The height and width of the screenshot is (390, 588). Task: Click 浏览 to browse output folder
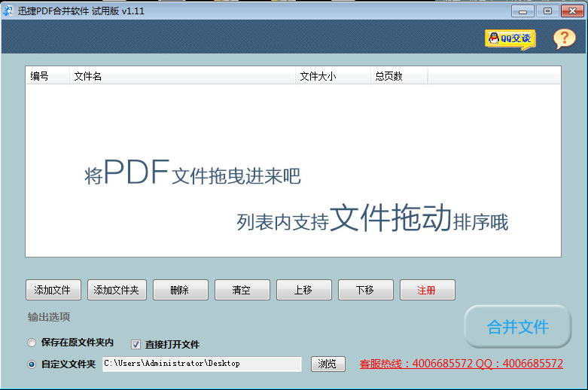click(x=327, y=364)
